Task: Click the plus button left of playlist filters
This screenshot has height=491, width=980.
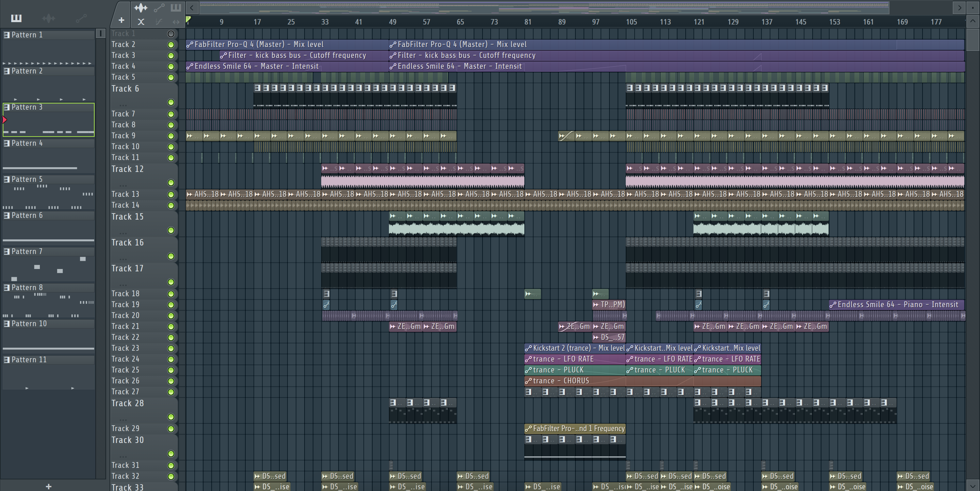Action: coord(121,20)
